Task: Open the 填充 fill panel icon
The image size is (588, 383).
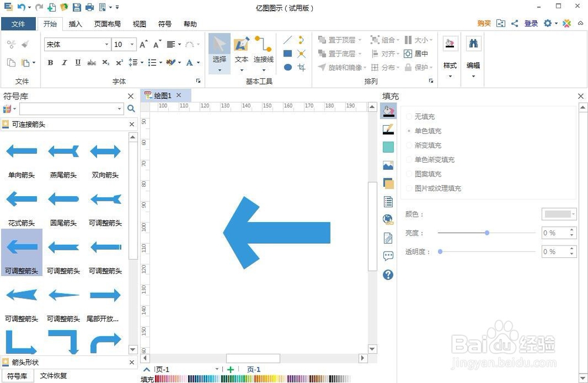Action: pos(387,110)
